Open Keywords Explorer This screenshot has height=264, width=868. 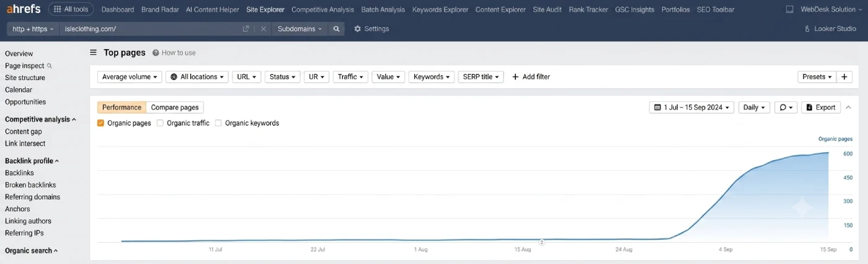pyautogui.click(x=440, y=9)
